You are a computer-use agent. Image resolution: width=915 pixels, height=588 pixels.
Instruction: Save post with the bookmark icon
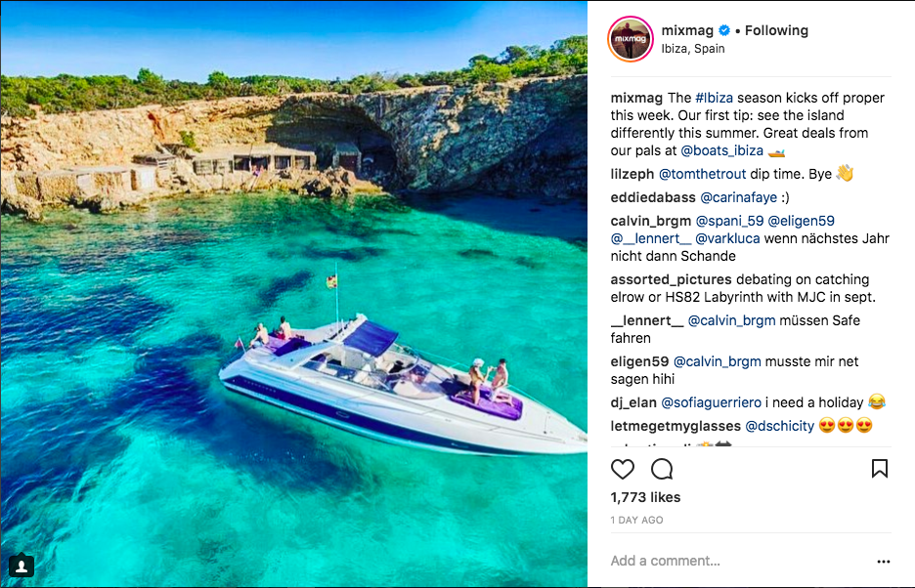click(880, 468)
